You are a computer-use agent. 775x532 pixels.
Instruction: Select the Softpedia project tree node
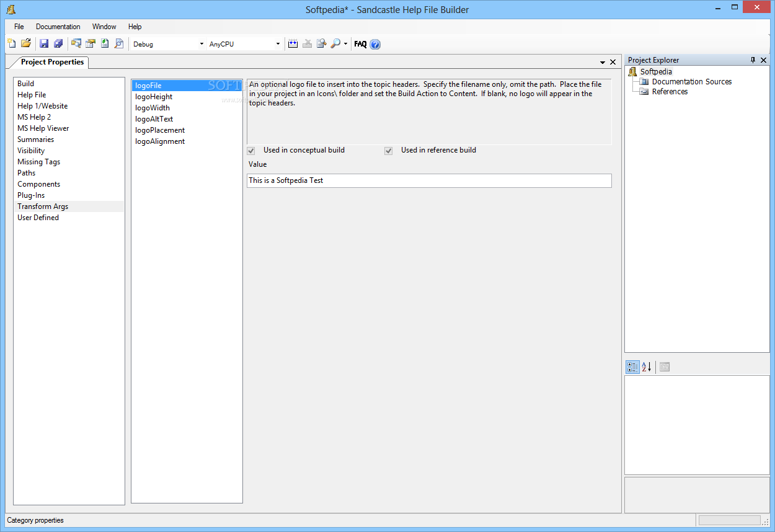656,72
